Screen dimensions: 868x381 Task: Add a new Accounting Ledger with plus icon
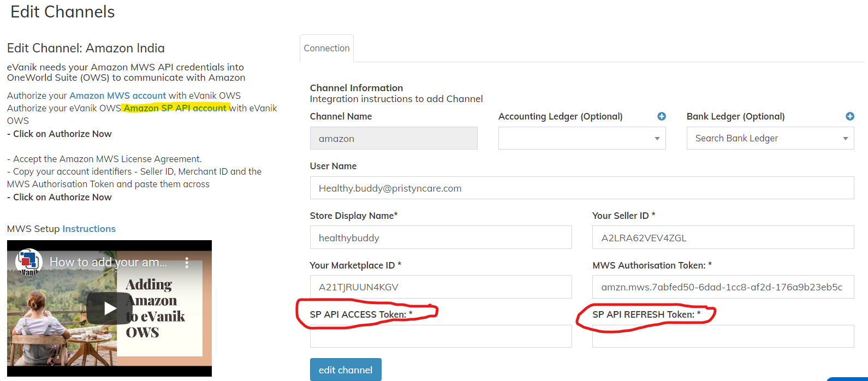[x=661, y=116]
